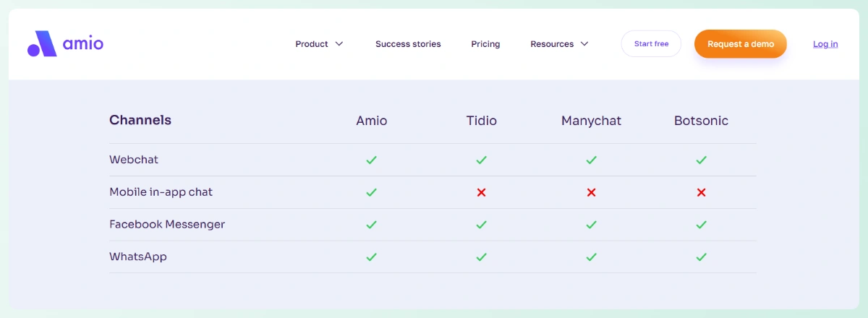Expand the Resources dropdown chevron
868x318 pixels.
tap(584, 44)
